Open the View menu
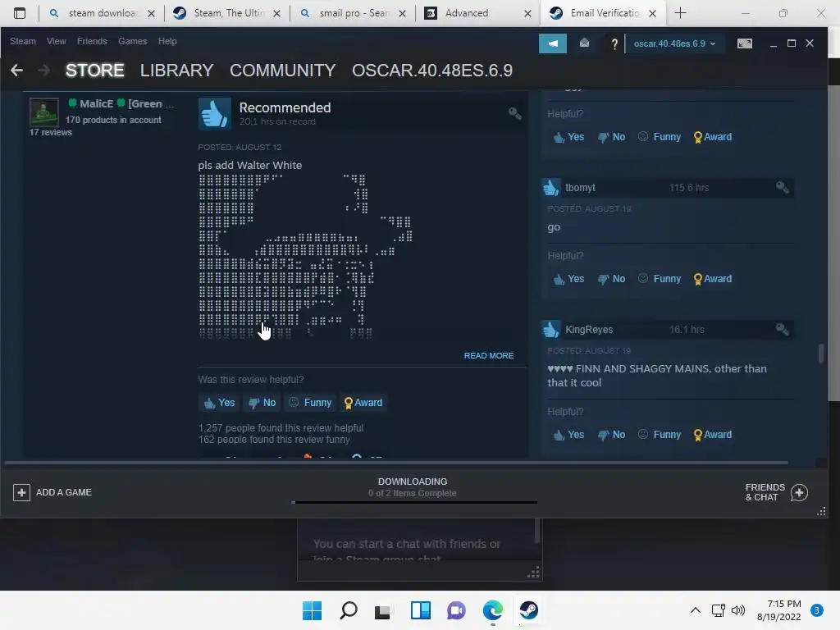The width and height of the screenshot is (840, 630). (57, 41)
